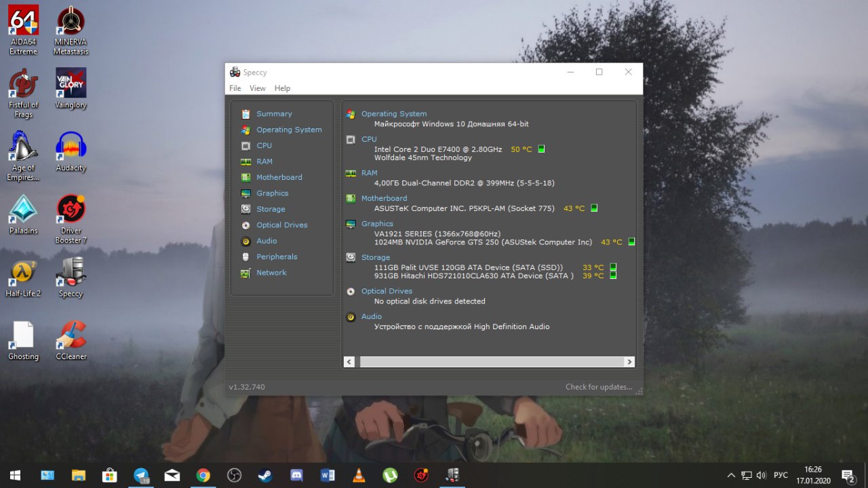The height and width of the screenshot is (488, 868).
Task: Click the RAM heading in summary
Action: (370, 173)
